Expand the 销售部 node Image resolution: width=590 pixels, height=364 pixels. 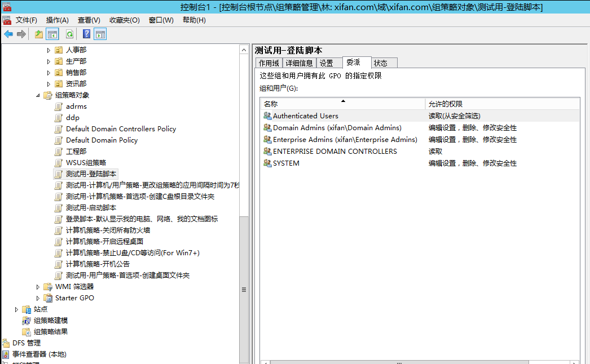click(49, 73)
